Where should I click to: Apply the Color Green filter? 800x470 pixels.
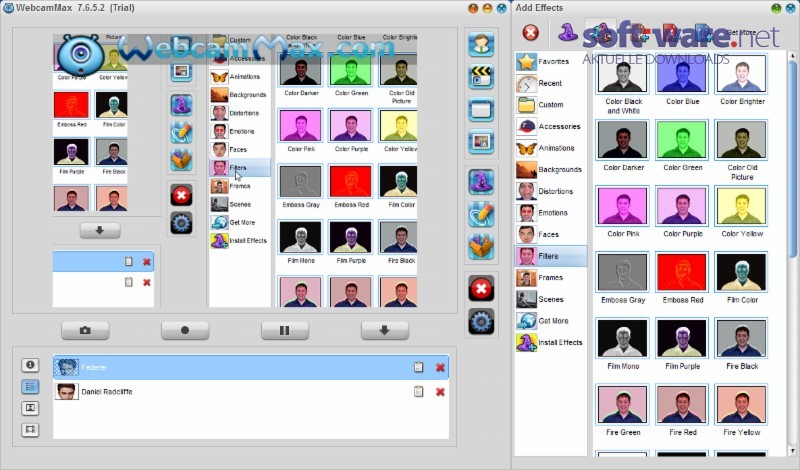(x=682, y=140)
